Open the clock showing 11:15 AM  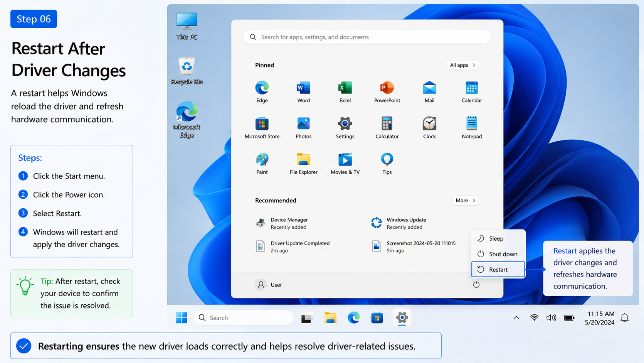pos(600,318)
